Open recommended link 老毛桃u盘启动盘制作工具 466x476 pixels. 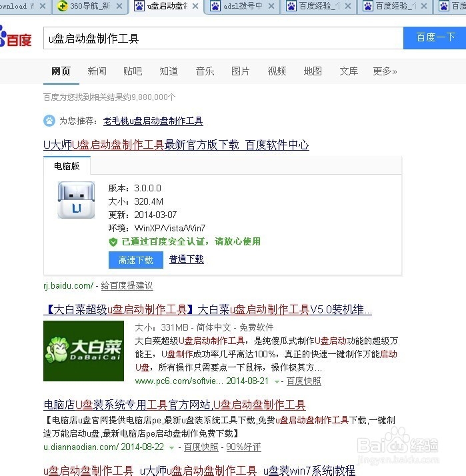[x=153, y=121]
